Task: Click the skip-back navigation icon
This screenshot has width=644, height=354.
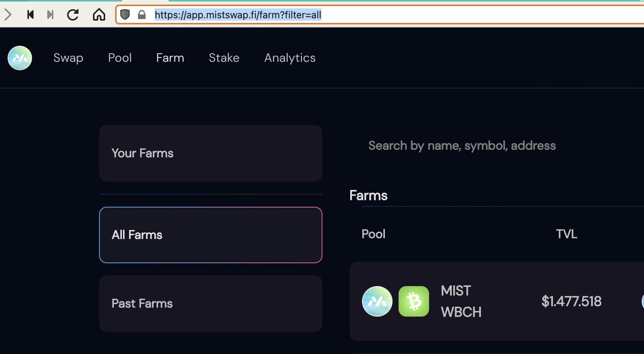Action: (x=30, y=15)
